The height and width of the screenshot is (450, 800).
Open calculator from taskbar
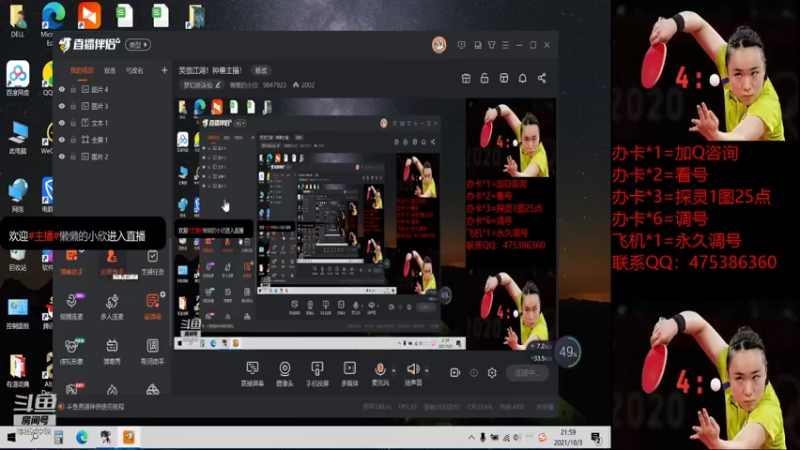point(59,437)
